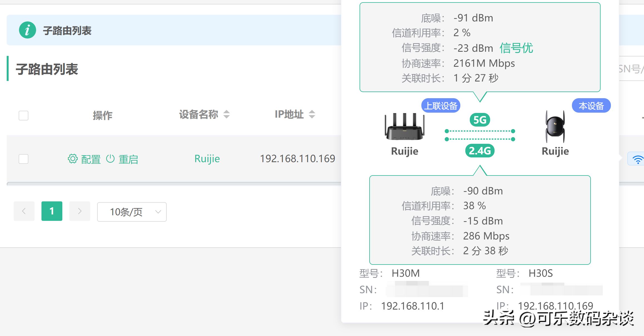Sort by 设备名称 column arrows

point(227,114)
